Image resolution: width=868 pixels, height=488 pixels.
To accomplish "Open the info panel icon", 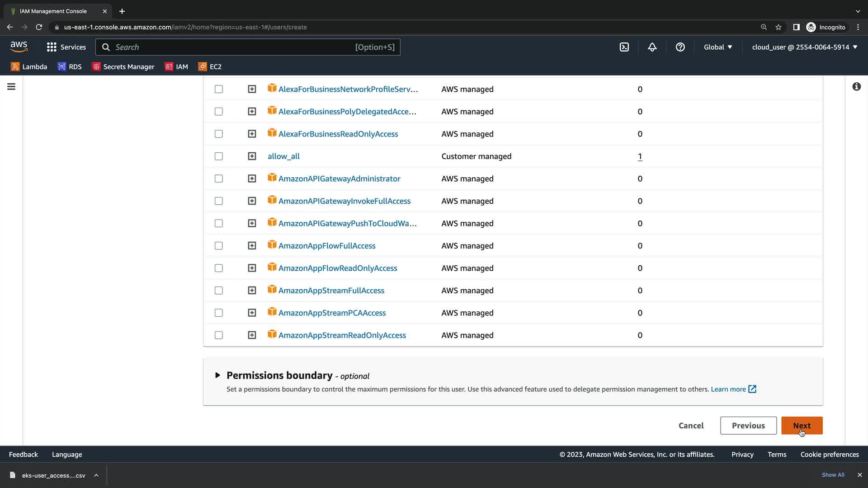I will tap(856, 86).
